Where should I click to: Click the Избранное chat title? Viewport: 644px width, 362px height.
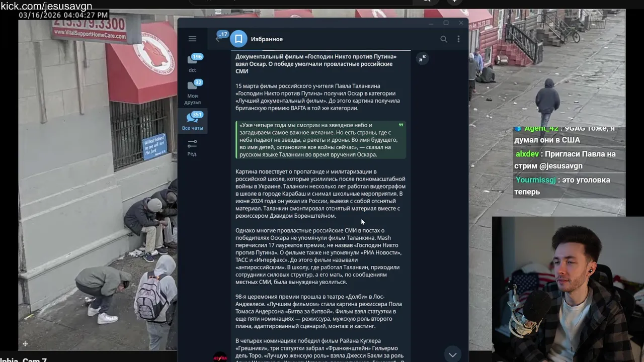pyautogui.click(x=267, y=39)
